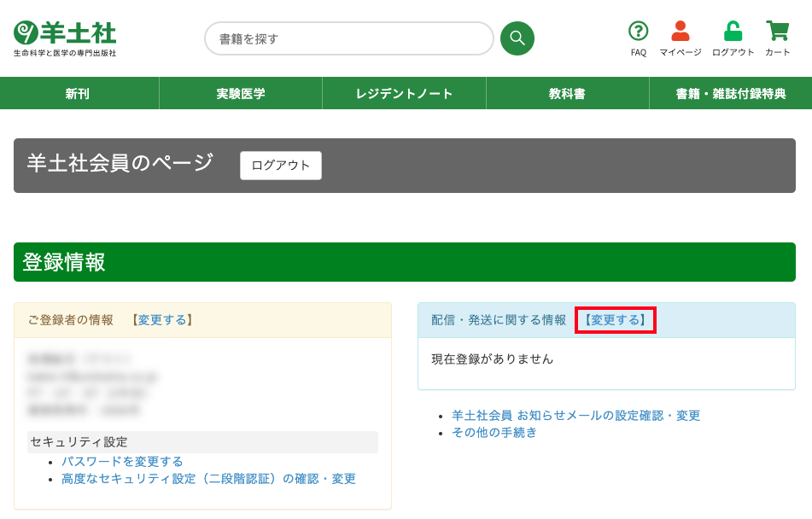Open the パスワードを変更する link
Screen dimensions: 812x519
[122, 462]
